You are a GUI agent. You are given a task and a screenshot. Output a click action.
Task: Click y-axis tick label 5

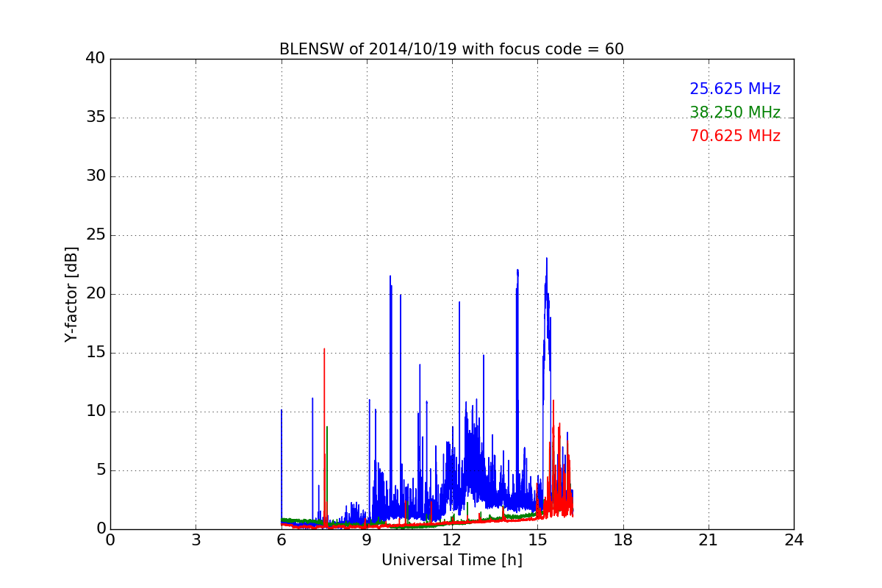click(x=100, y=470)
